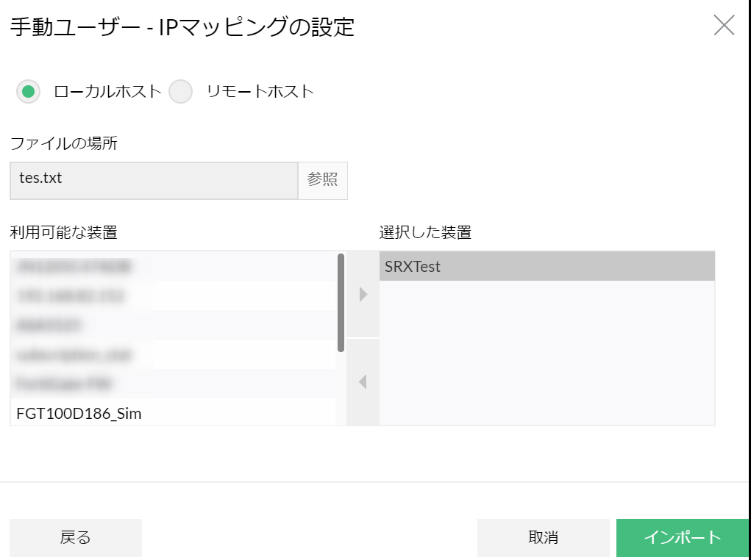
Task: Click the 戻る back button
Action: [75, 538]
